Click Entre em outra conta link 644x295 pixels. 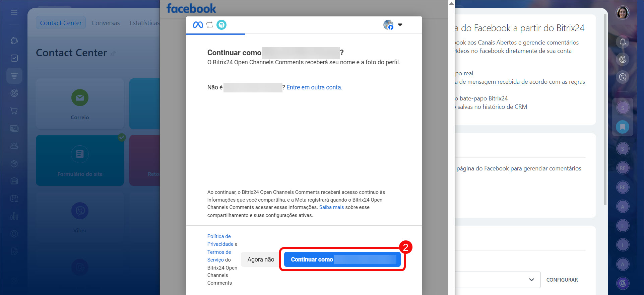pos(314,87)
